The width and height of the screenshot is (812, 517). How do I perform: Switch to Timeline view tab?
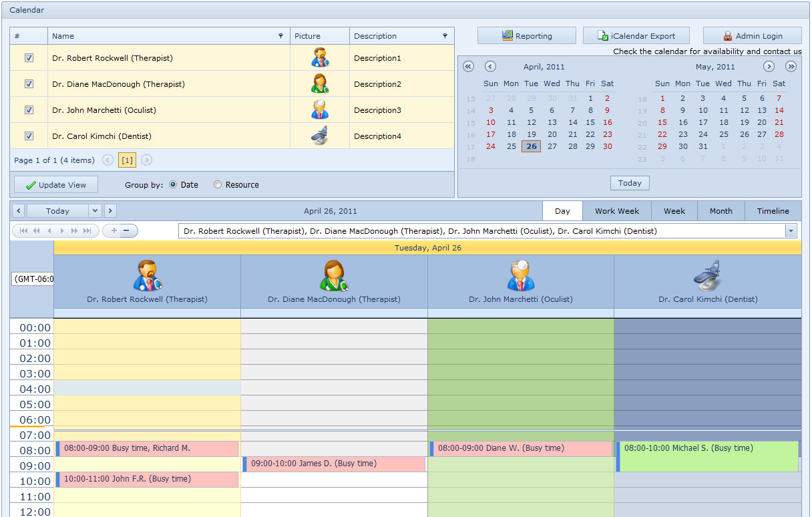(x=773, y=211)
